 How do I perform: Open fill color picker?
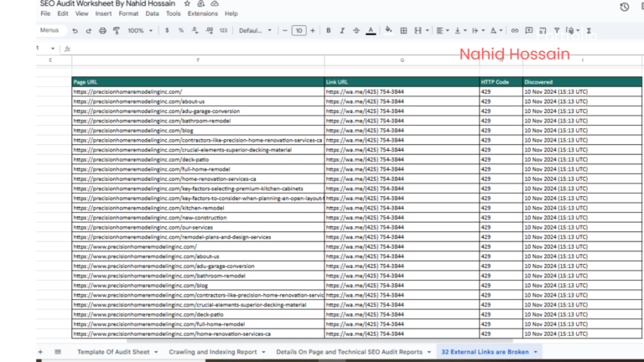coord(388,30)
